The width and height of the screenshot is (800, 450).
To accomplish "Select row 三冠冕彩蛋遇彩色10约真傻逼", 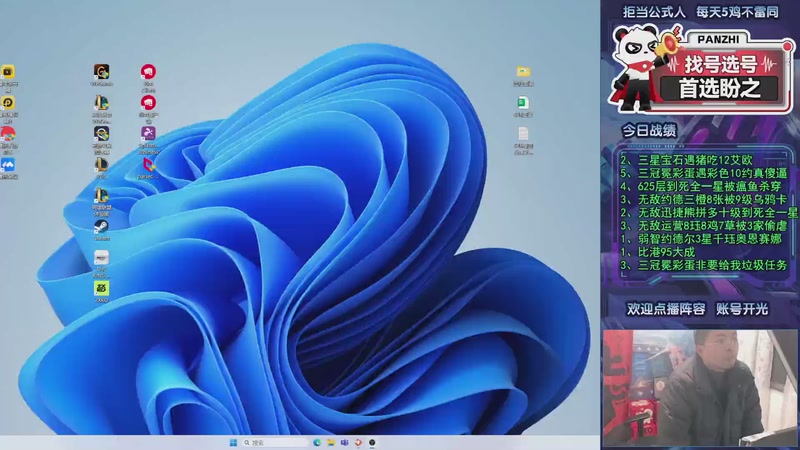I will point(704,173).
